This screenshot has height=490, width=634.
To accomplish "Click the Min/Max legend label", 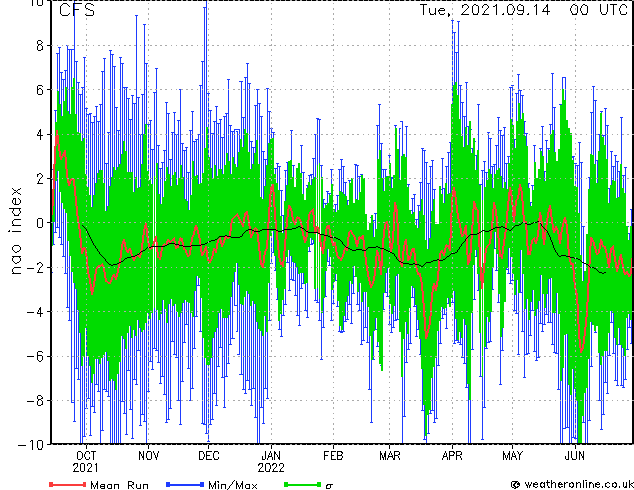I will pos(232,485).
